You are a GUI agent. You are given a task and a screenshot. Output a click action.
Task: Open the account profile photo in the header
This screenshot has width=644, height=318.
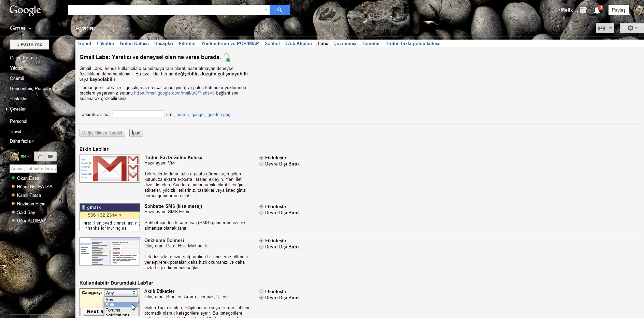pos(639,10)
